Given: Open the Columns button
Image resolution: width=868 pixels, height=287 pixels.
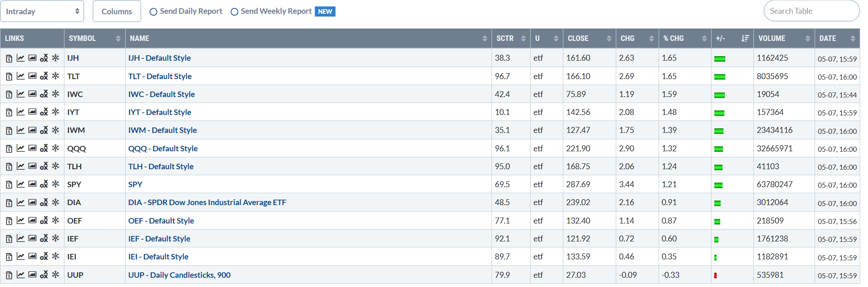Looking at the screenshot, I should tap(116, 11).
